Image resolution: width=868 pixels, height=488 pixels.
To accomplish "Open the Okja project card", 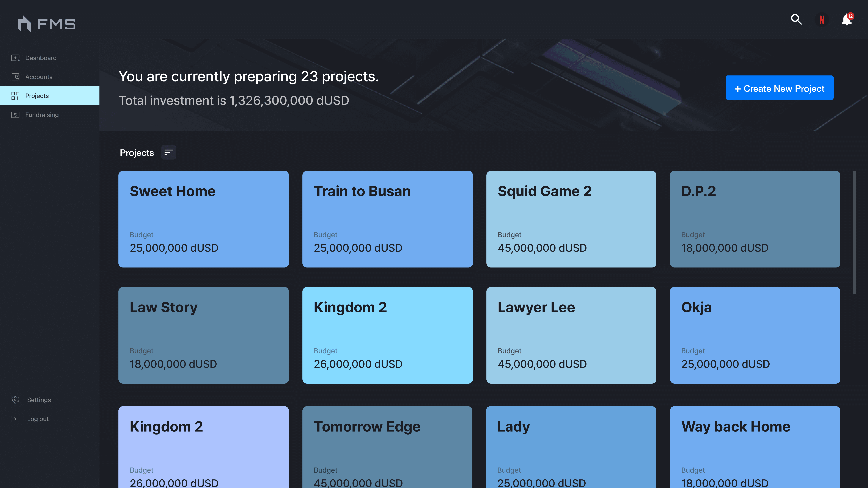I will tap(755, 335).
